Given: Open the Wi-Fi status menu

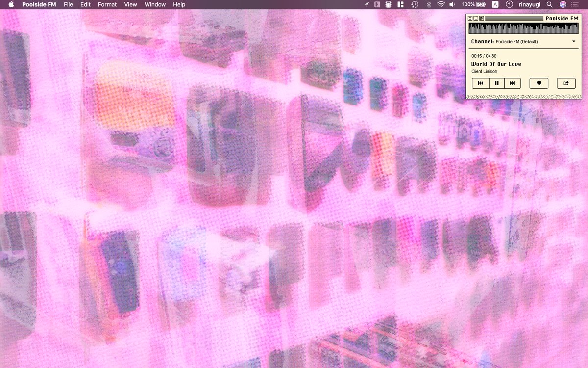Looking at the screenshot, I should pyautogui.click(x=440, y=4).
